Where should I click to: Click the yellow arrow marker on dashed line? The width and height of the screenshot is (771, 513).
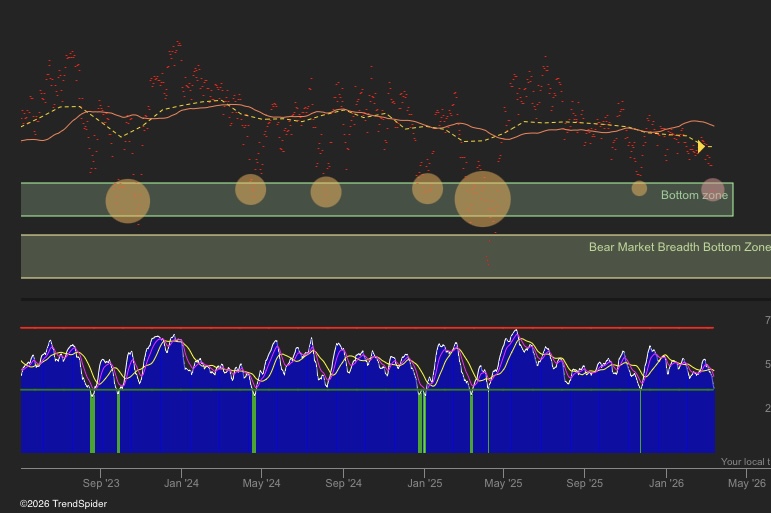(701, 147)
